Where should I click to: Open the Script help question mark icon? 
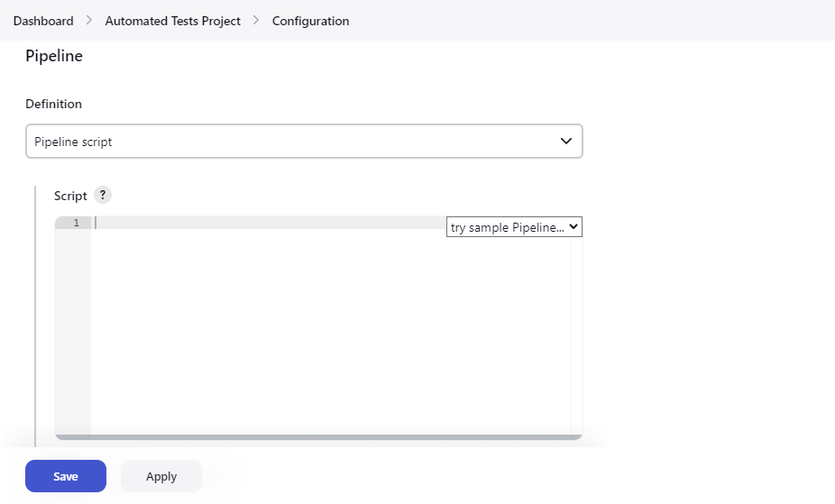(x=103, y=195)
